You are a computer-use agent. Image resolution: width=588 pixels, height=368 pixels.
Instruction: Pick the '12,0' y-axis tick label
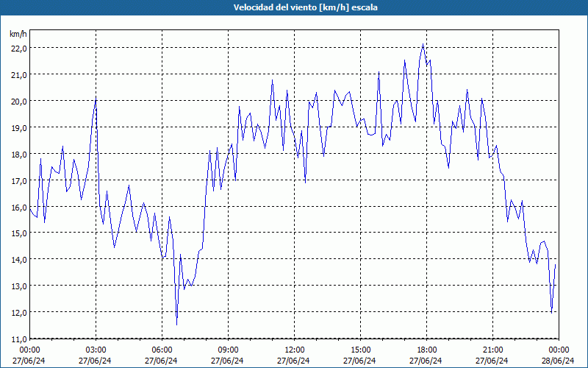click(x=18, y=312)
